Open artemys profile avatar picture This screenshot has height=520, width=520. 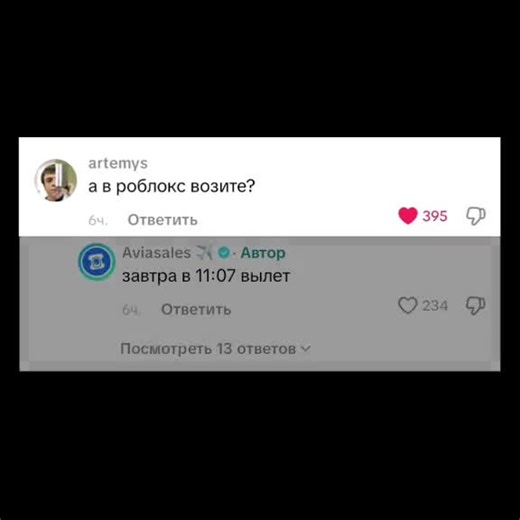click(56, 180)
